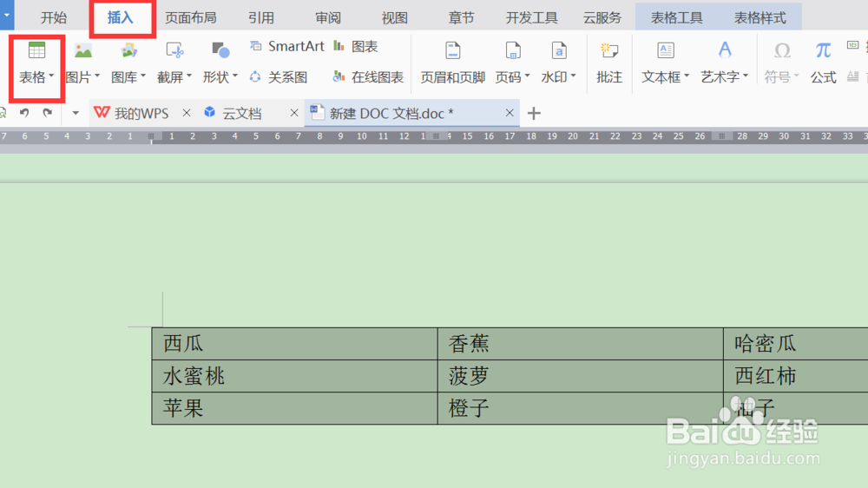
Task: Expand the 文本框 dropdown arrow
Action: pyautogui.click(x=687, y=76)
